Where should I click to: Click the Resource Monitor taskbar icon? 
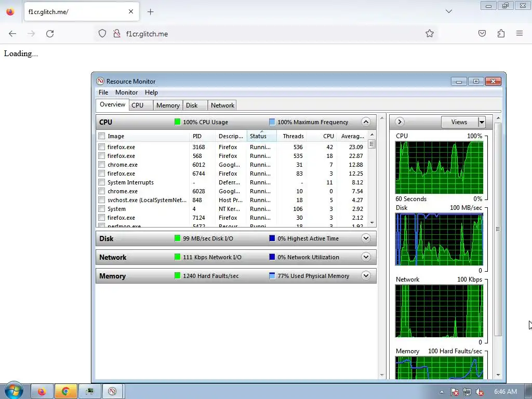(112, 392)
